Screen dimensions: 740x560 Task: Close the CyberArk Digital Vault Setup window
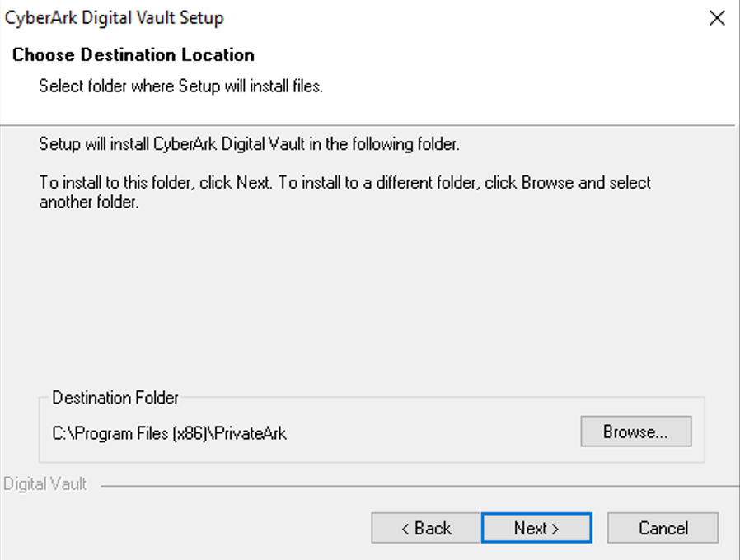(x=717, y=18)
